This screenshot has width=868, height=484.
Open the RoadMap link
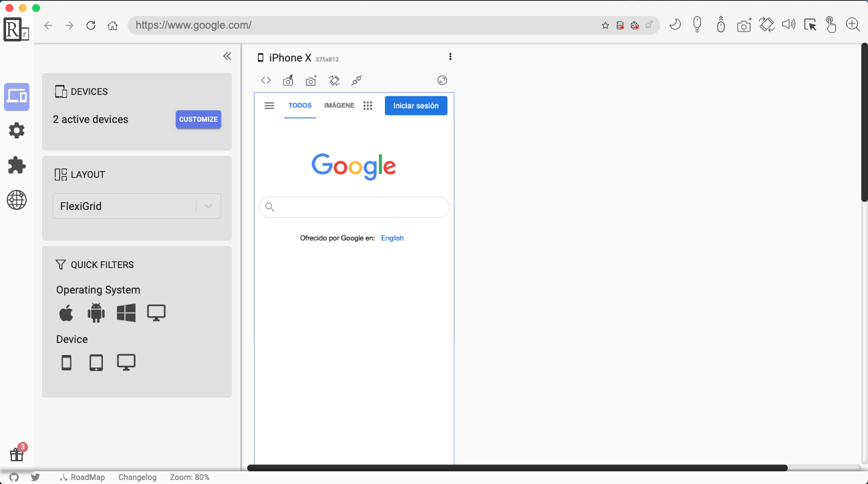click(82, 477)
